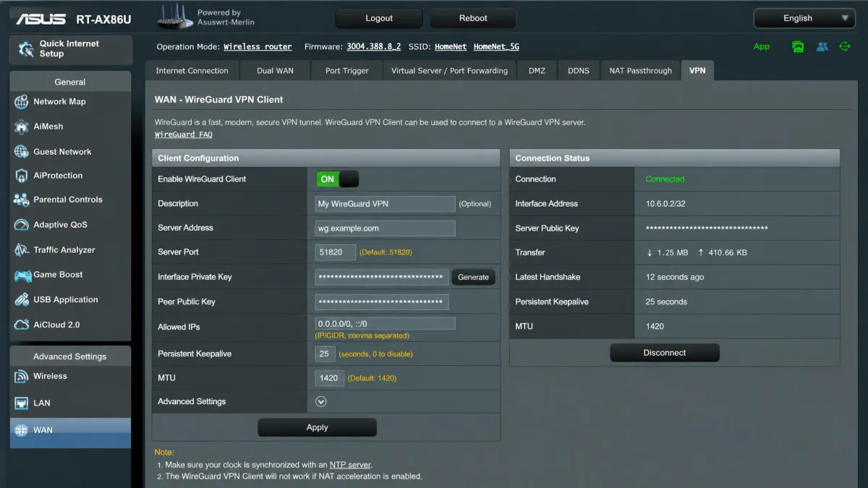Screen dimensions: 868x488
Task: Expand the Advanced Settings chevron
Action: click(321, 402)
